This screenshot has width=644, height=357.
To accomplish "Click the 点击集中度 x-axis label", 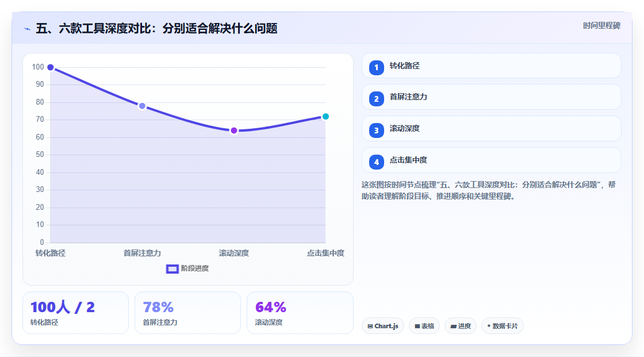I will click(325, 253).
